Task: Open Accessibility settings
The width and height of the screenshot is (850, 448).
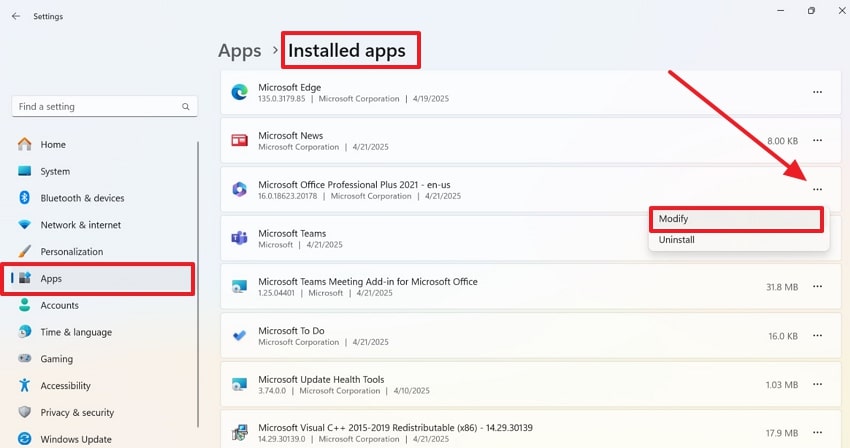Action: [x=103, y=386]
